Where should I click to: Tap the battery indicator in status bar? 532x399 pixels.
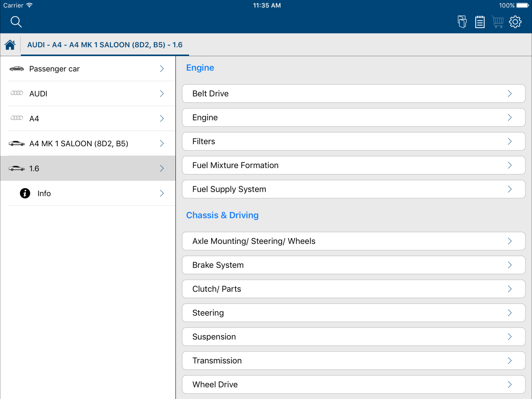(x=523, y=5)
